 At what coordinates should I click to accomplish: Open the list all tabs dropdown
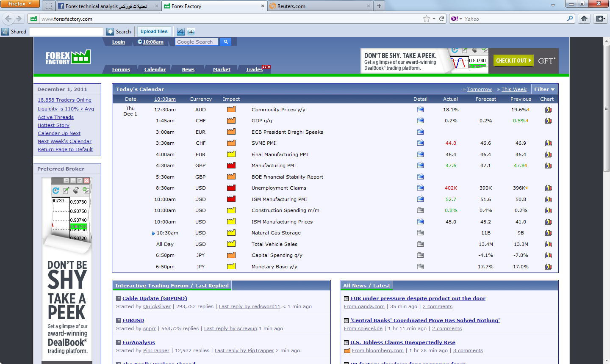pos(553,6)
